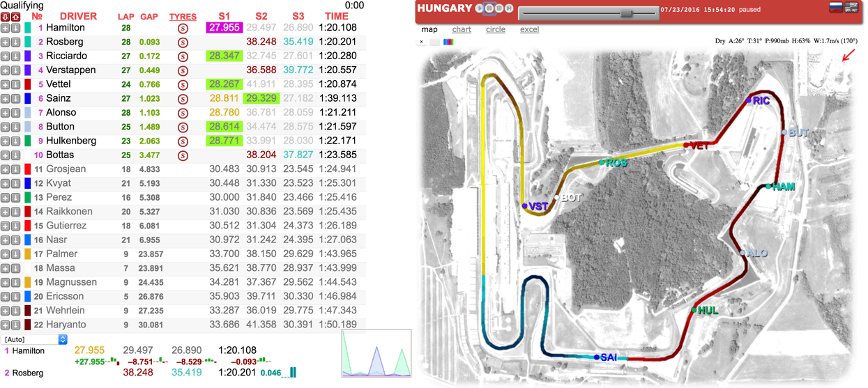Click the soft tyre icon for Hulkenberg

click(x=183, y=141)
